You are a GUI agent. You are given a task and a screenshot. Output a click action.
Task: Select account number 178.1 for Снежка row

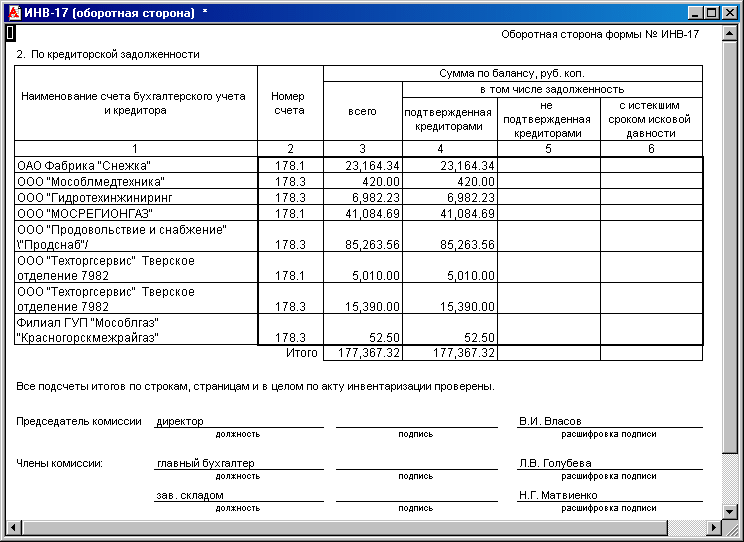tap(290, 165)
